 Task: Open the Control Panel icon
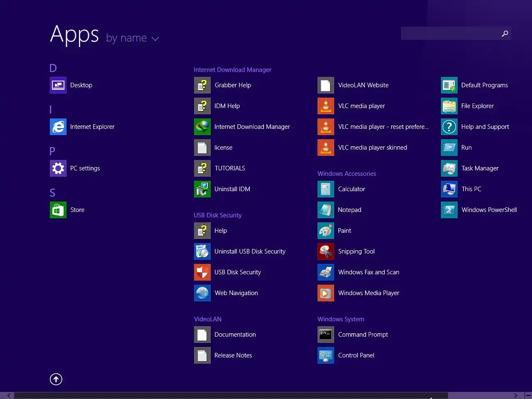pyautogui.click(x=326, y=355)
